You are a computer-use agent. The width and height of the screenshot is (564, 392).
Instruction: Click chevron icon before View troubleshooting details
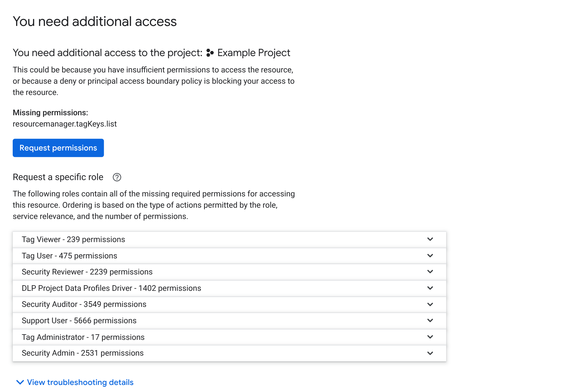click(20, 382)
